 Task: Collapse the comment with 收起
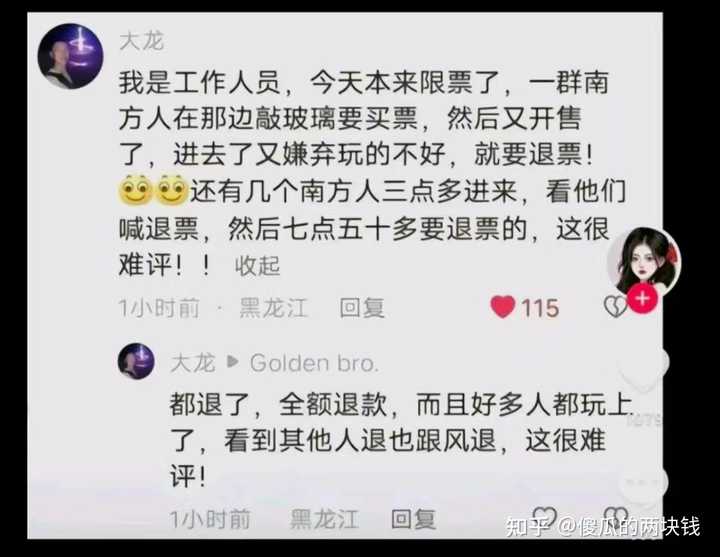point(257,266)
